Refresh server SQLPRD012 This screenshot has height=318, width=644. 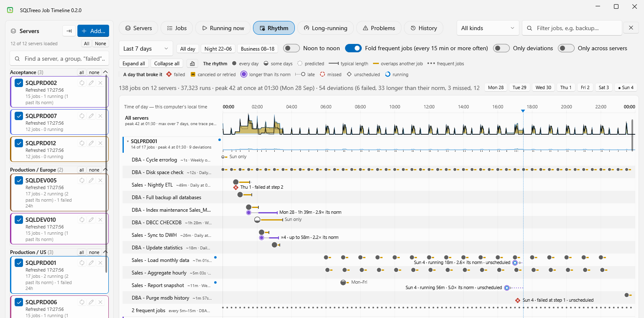point(82,143)
